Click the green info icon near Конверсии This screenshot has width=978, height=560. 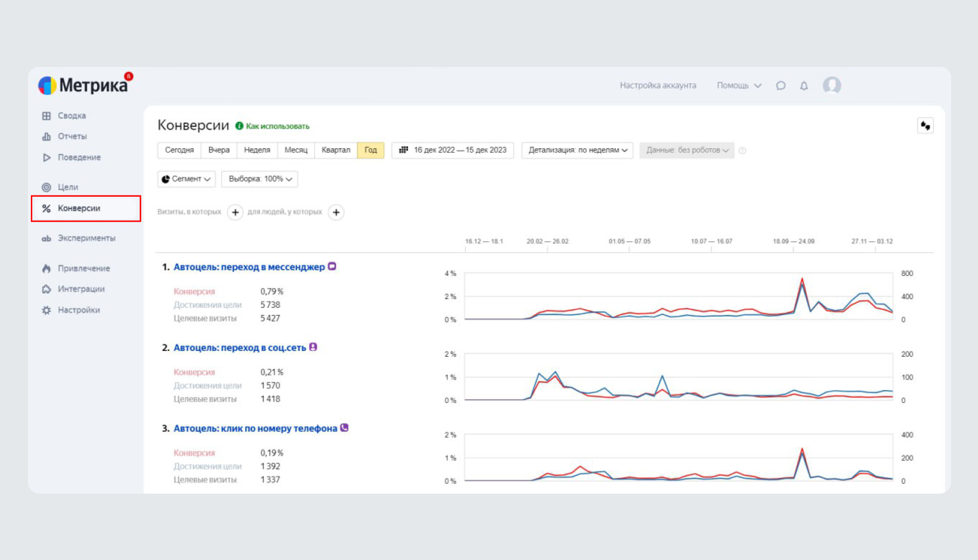coord(239,126)
